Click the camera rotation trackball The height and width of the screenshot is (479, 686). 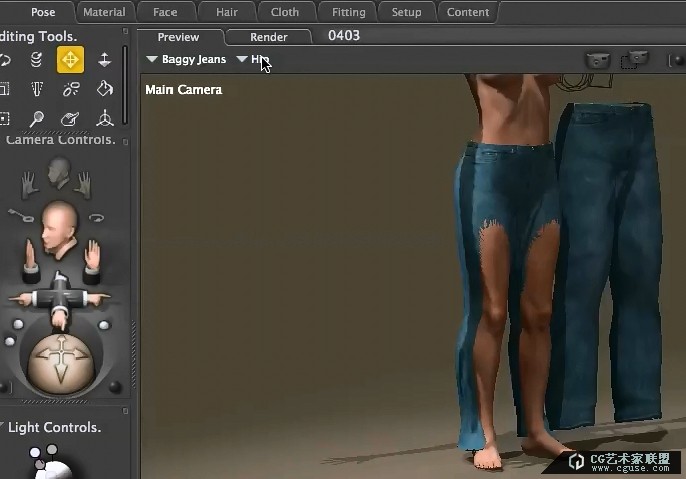[61, 364]
